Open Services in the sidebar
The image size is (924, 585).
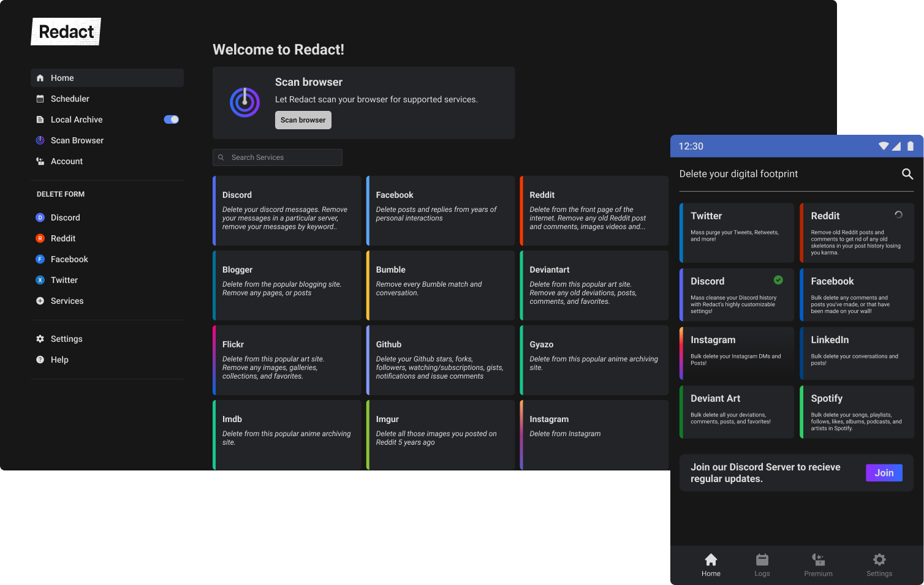67,301
